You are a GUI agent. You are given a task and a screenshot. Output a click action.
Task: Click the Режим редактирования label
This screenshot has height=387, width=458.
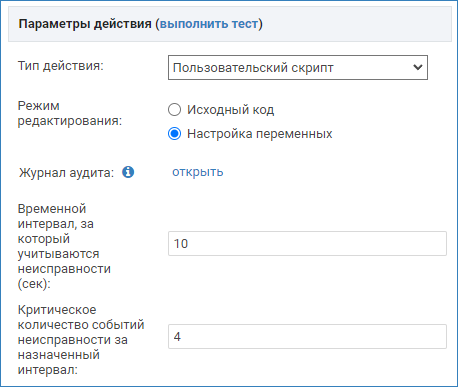tap(70, 113)
